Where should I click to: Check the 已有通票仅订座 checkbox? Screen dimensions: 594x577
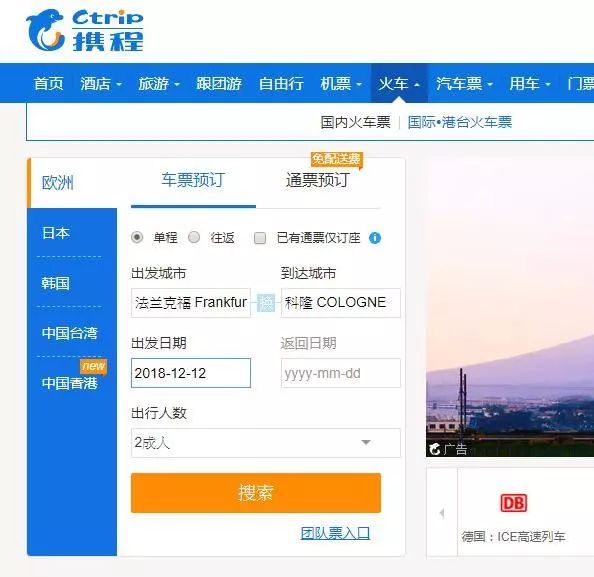[259, 238]
